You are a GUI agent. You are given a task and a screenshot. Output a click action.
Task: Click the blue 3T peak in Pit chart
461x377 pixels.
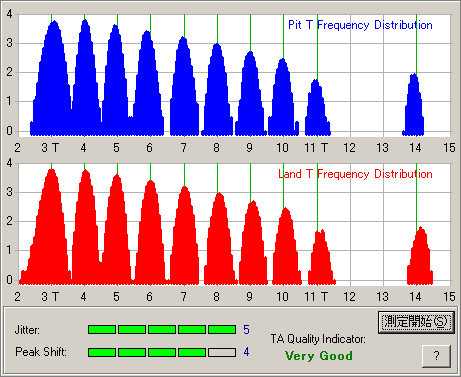[x=52, y=78]
